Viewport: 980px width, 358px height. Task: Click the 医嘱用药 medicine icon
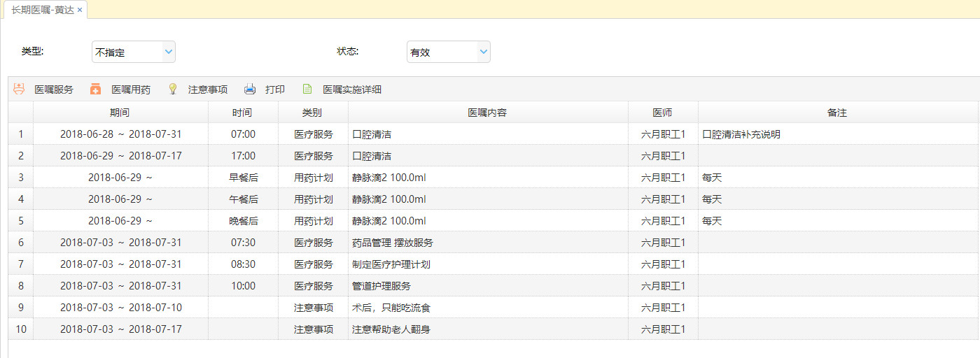pos(96,89)
